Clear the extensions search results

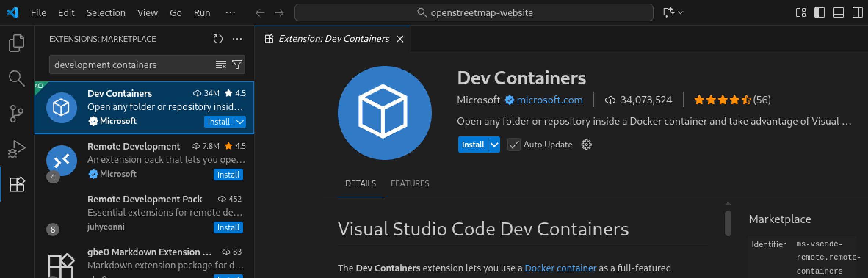pyautogui.click(x=221, y=65)
